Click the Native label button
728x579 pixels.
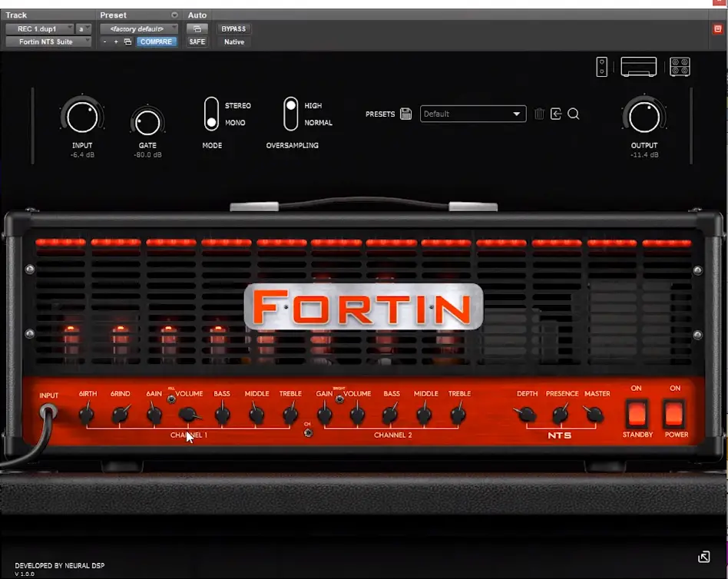234,41
